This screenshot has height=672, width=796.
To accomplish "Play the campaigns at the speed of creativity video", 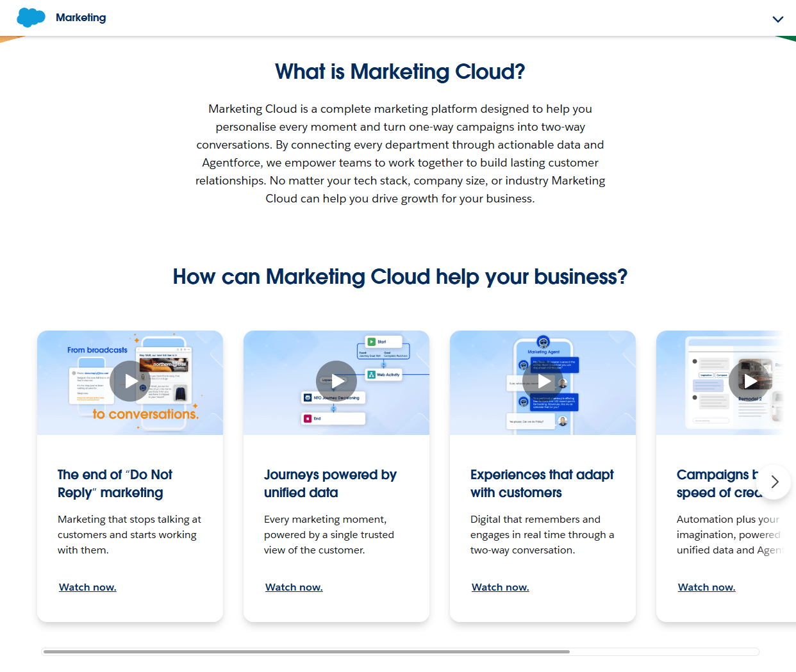I will (749, 381).
